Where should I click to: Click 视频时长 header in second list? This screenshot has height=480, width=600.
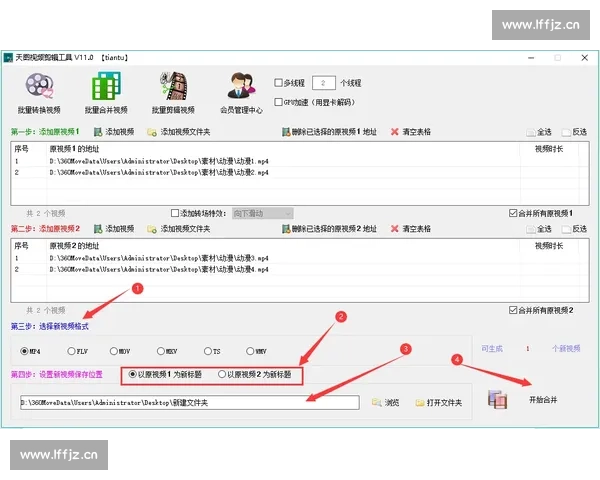coord(549,246)
